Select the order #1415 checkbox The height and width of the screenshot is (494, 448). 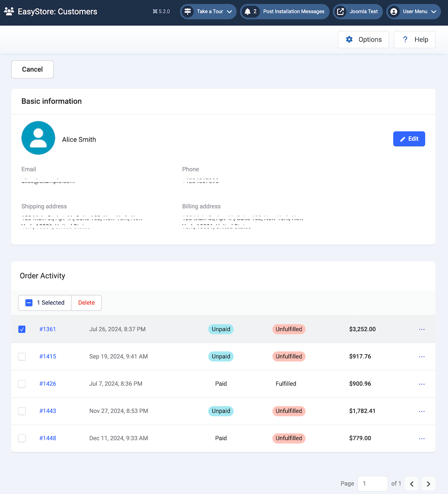22,357
